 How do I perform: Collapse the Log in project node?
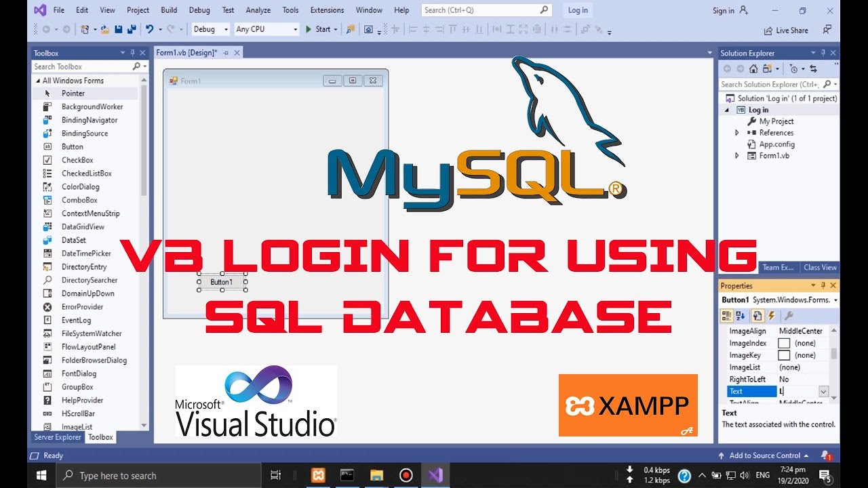coord(727,110)
